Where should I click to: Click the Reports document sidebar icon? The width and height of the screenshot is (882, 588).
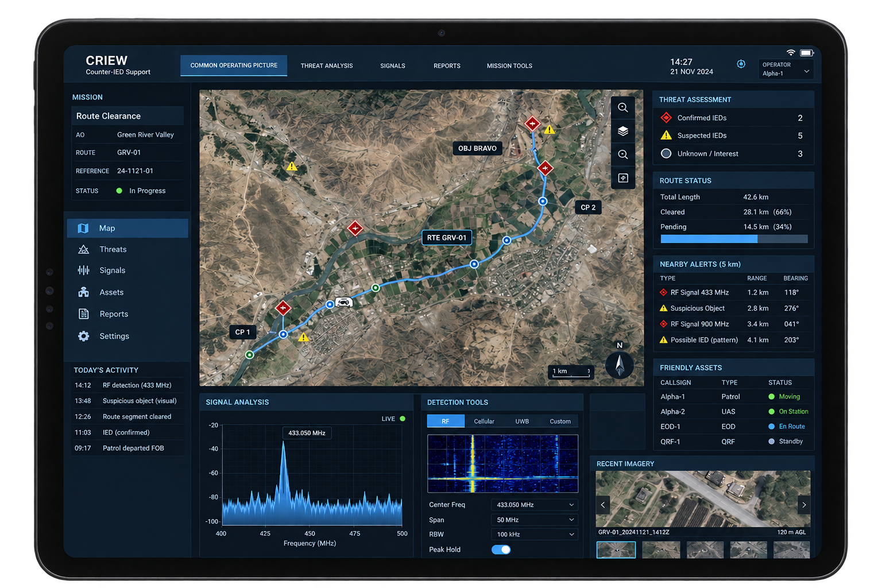coord(84,314)
